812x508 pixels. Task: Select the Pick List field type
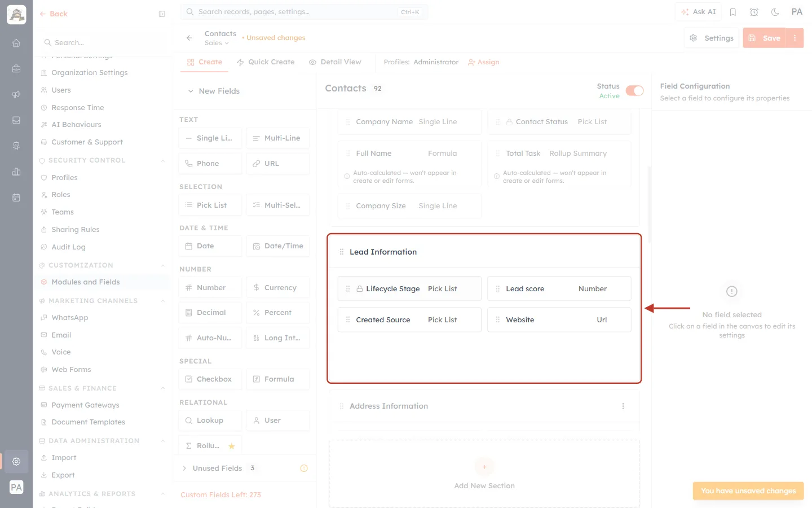(x=210, y=205)
